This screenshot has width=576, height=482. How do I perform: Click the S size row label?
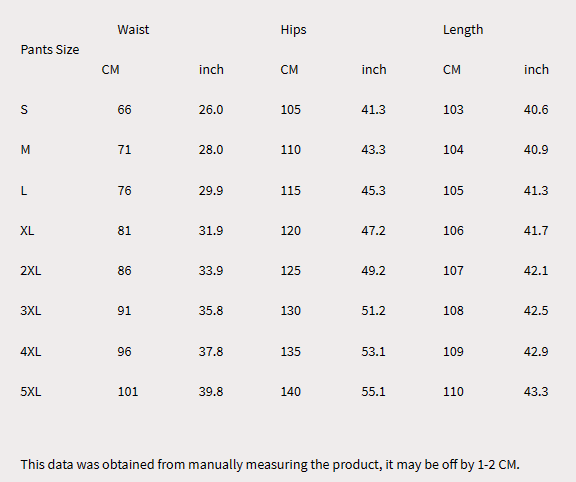[24, 109]
